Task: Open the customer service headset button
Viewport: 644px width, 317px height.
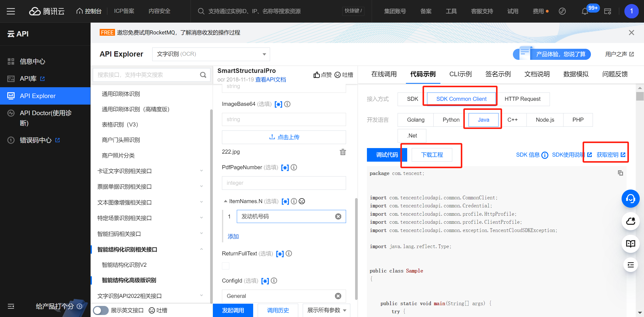Action: coord(630,199)
